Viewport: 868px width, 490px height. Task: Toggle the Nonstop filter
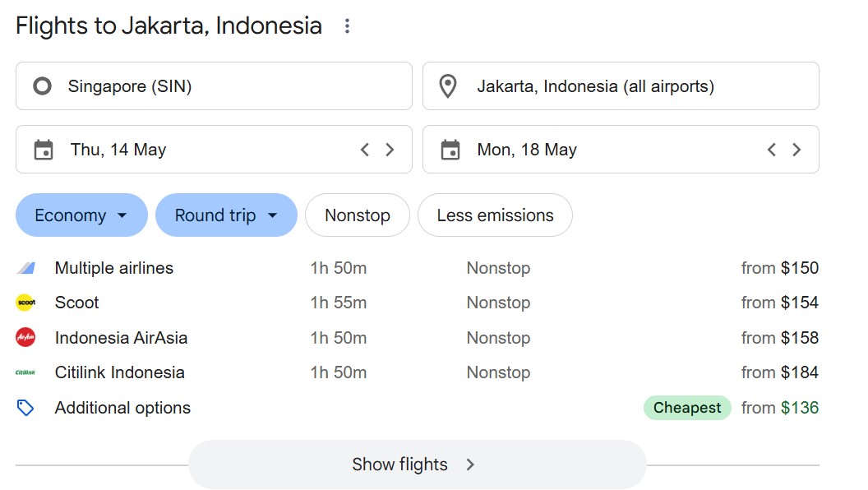point(357,215)
